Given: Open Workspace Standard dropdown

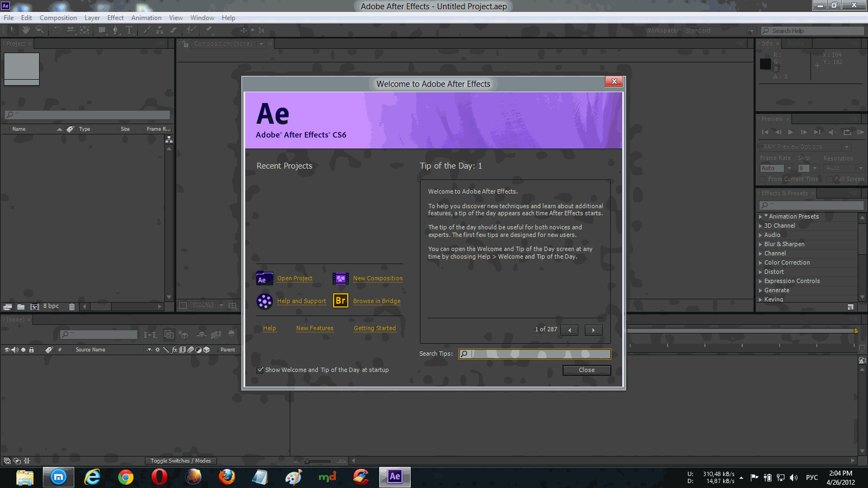Looking at the screenshot, I should point(719,31).
